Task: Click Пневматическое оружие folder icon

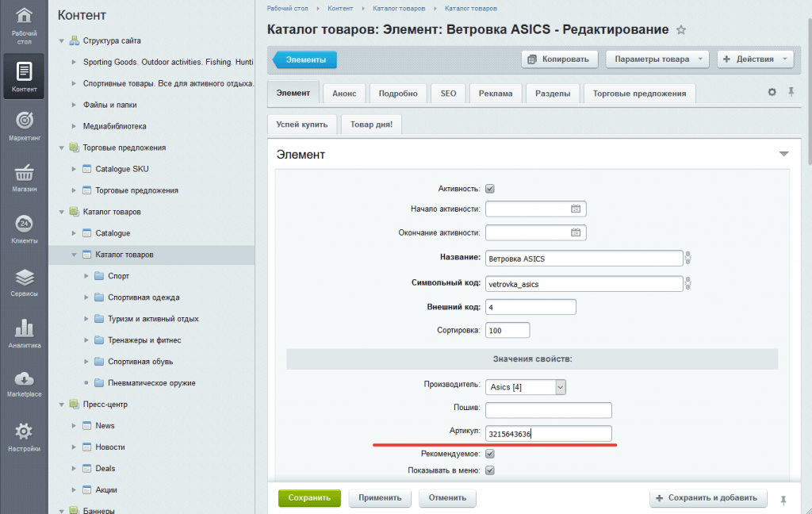Action: click(99, 383)
